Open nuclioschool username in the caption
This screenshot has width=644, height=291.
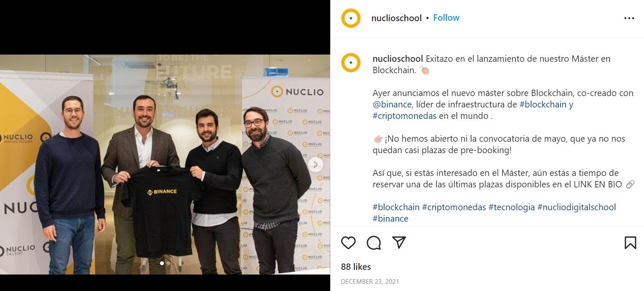click(398, 59)
